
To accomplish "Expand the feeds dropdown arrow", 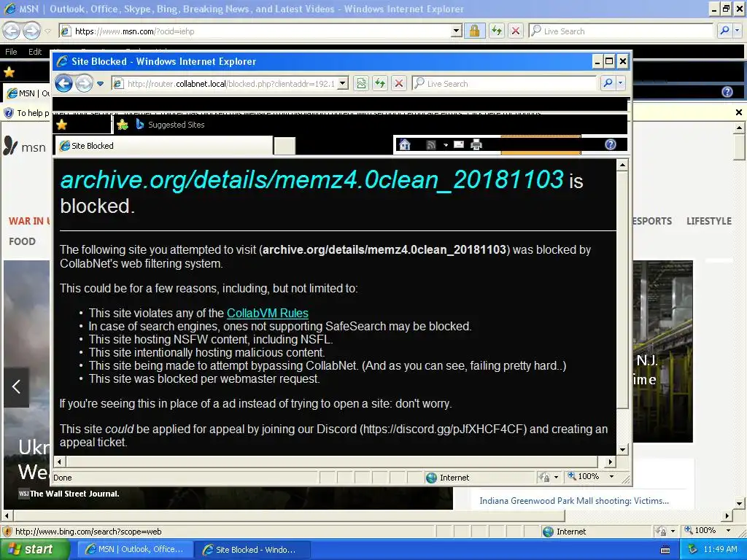I will coord(446,145).
